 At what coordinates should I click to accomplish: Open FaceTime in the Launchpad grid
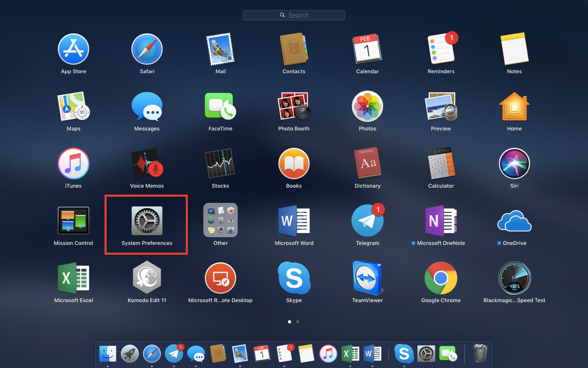(220, 106)
